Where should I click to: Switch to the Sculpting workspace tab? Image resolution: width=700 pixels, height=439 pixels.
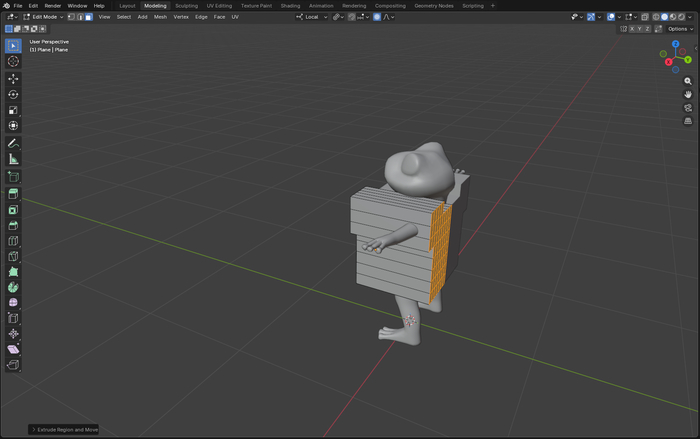click(186, 5)
